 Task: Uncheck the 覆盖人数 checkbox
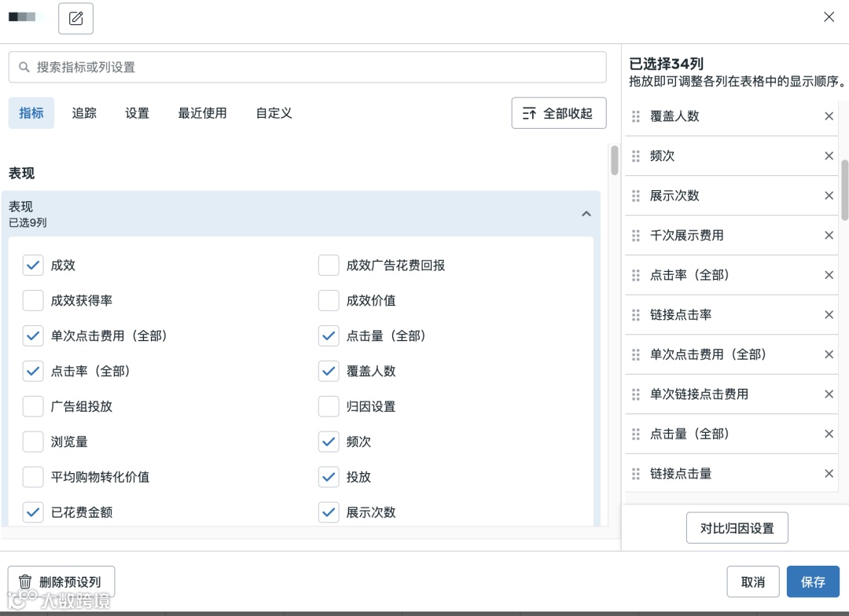[329, 371]
